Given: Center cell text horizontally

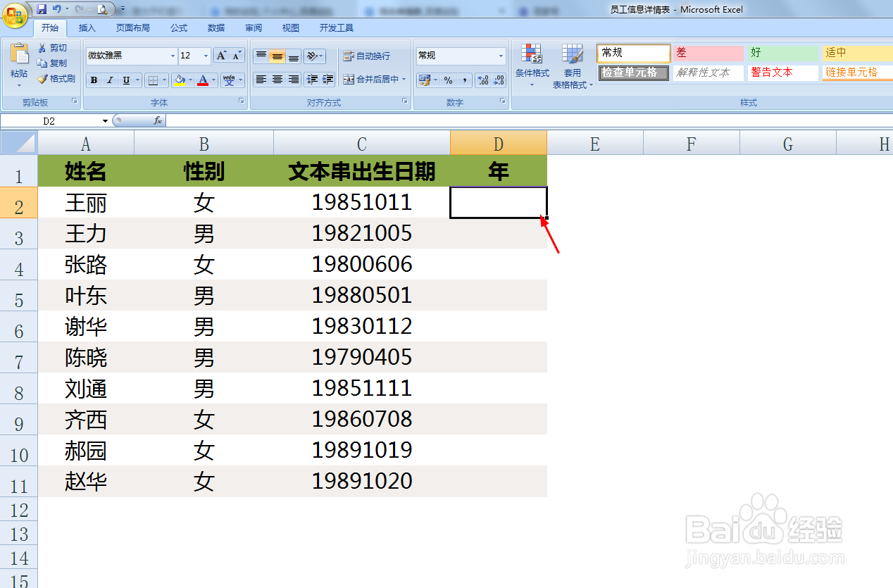Looking at the screenshot, I should pyautogui.click(x=277, y=80).
